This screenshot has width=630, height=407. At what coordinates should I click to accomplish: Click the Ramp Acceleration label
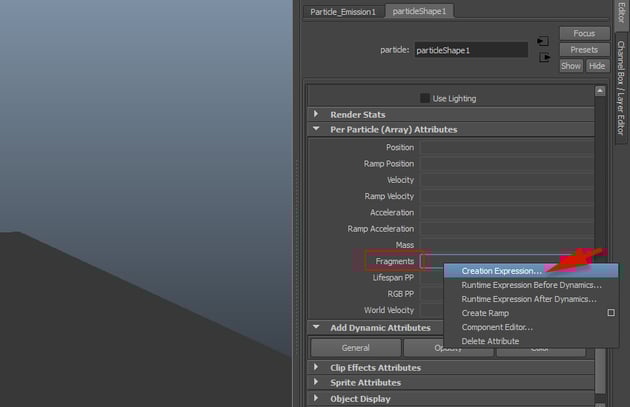click(380, 229)
